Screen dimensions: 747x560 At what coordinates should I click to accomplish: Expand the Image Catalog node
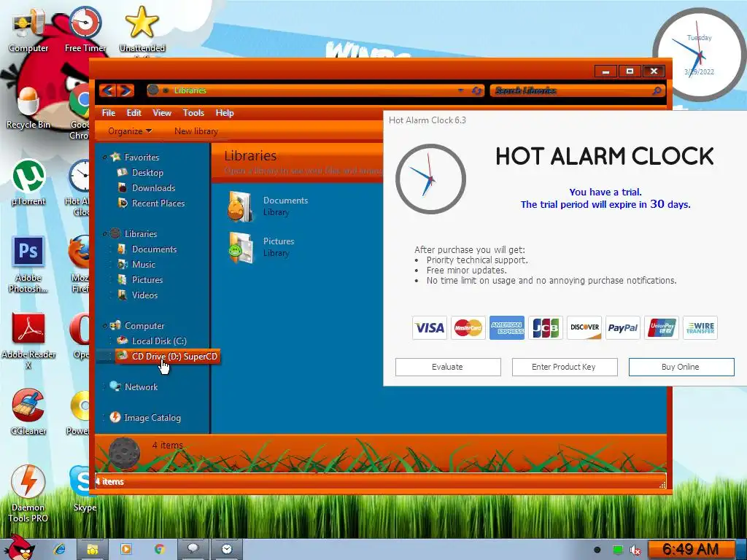(105, 418)
